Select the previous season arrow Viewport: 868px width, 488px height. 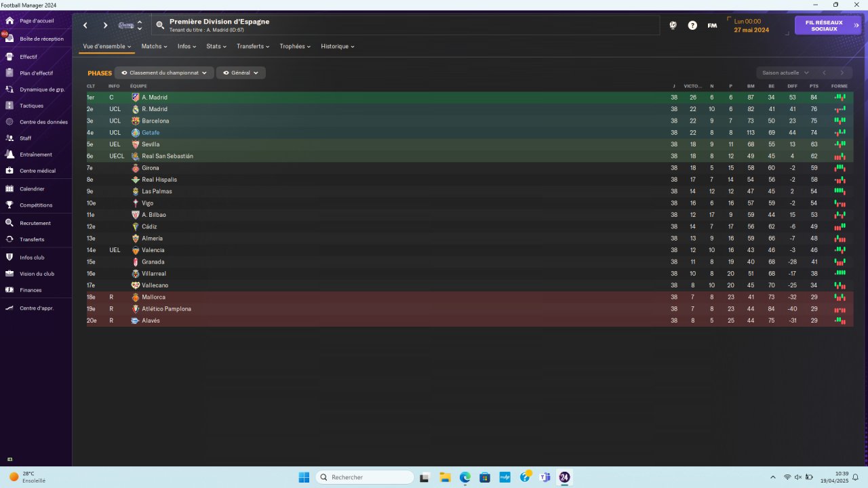click(x=824, y=73)
